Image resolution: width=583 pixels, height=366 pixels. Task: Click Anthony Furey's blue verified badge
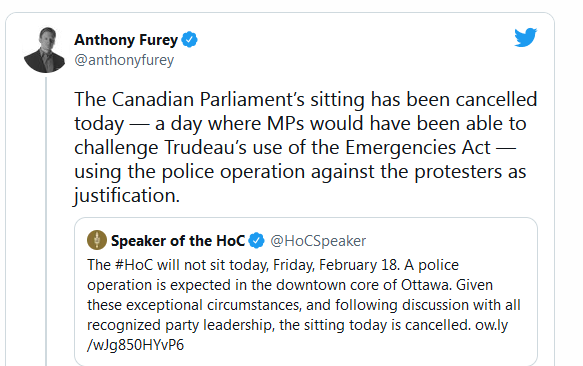pyautogui.click(x=189, y=39)
